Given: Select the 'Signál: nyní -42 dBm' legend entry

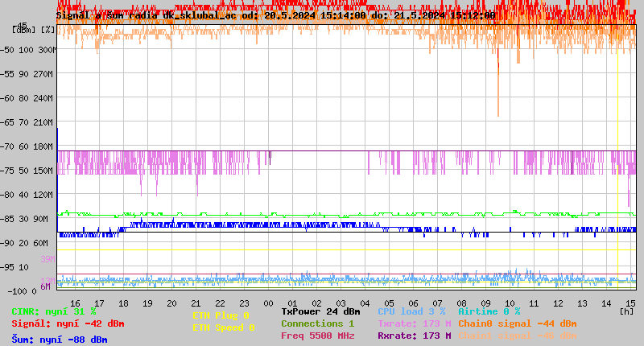Looking at the screenshot, I should [x=68, y=323].
